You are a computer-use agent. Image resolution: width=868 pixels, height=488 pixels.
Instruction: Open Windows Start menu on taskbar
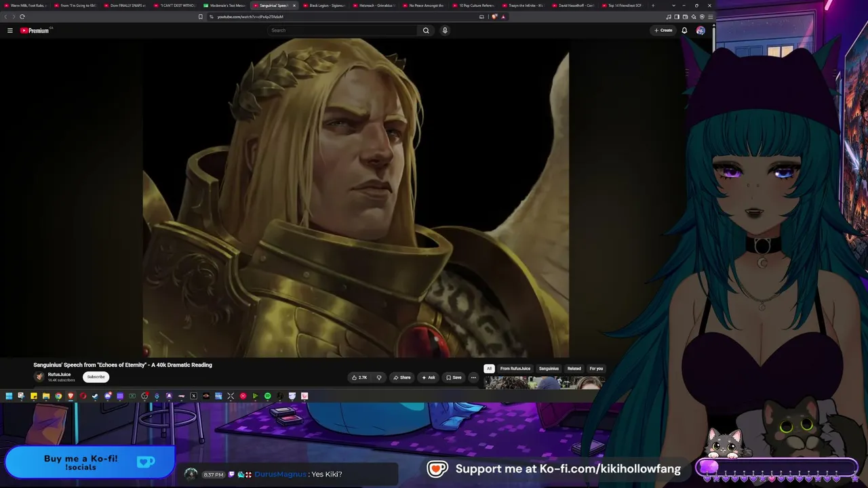[x=9, y=396]
